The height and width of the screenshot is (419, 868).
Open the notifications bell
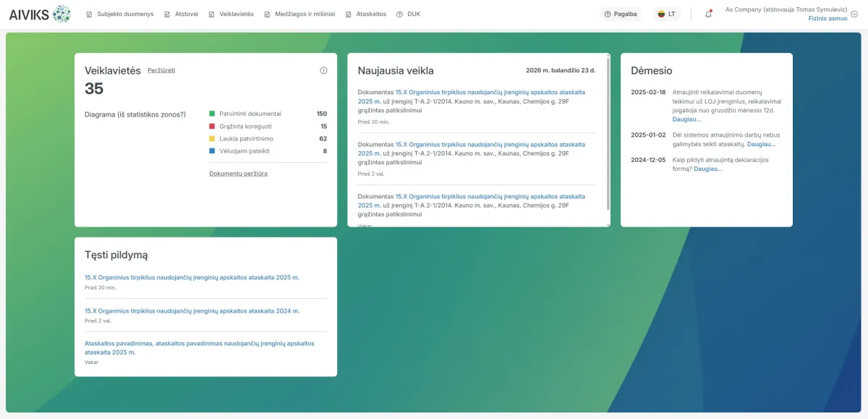tap(708, 14)
